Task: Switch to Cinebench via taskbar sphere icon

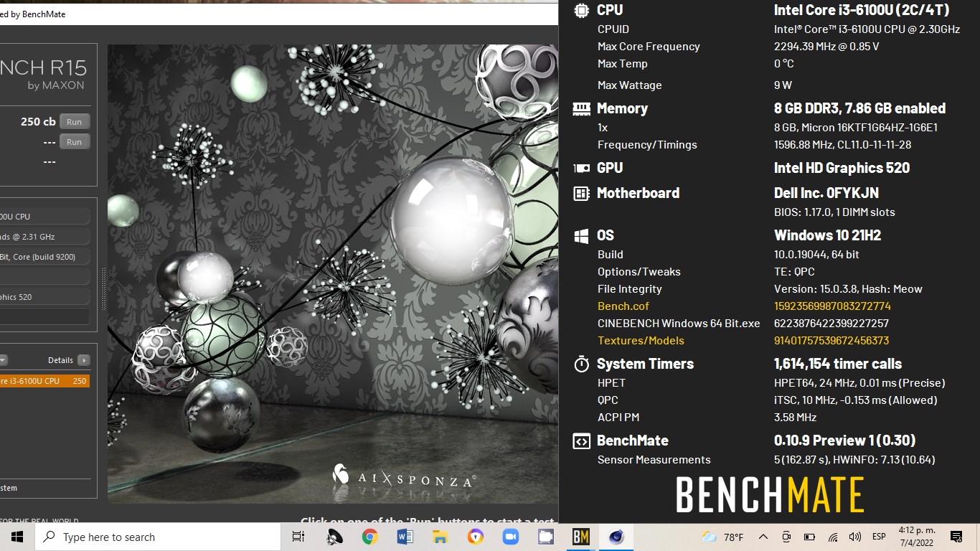Action: [616, 537]
